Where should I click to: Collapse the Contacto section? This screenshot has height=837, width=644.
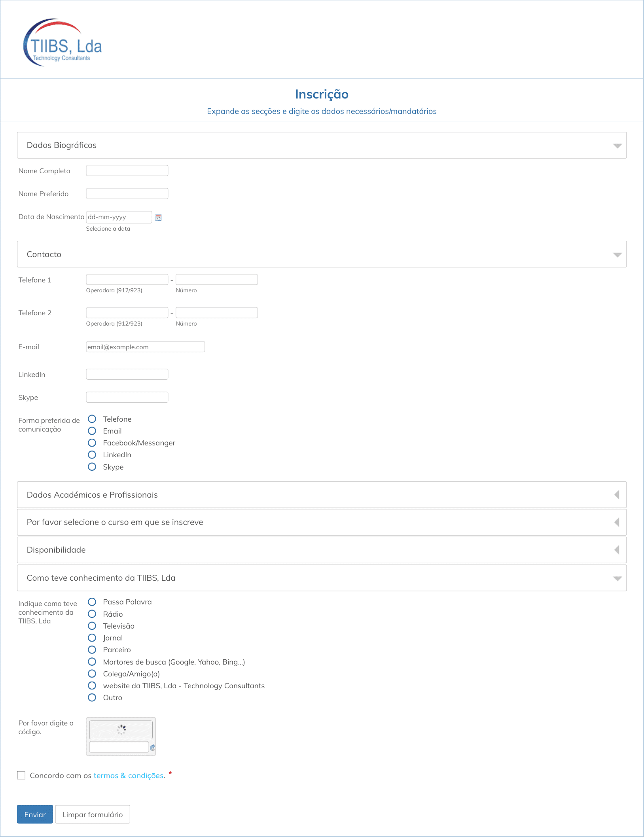coord(617,254)
